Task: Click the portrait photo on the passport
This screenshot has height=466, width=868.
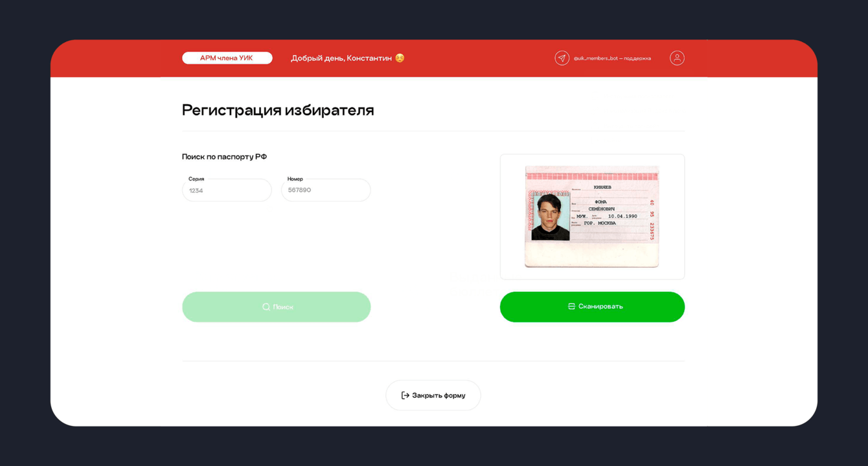Action: (551, 217)
